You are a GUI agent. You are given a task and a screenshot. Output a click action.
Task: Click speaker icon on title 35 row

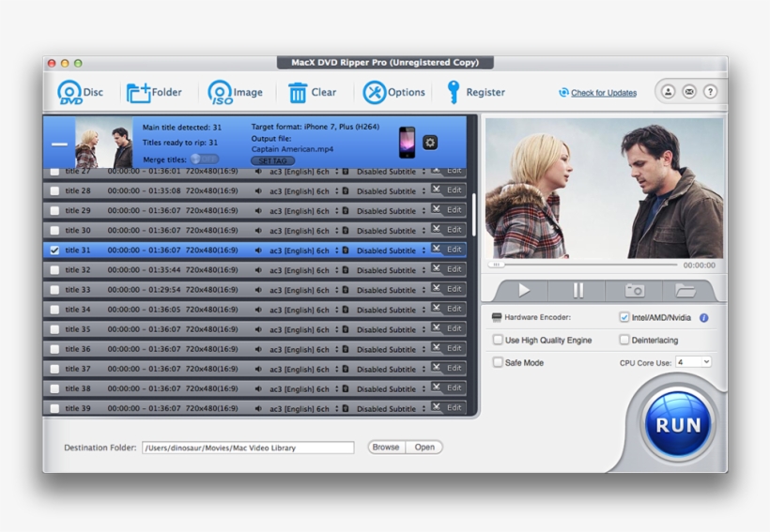pyautogui.click(x=258, y=329)
